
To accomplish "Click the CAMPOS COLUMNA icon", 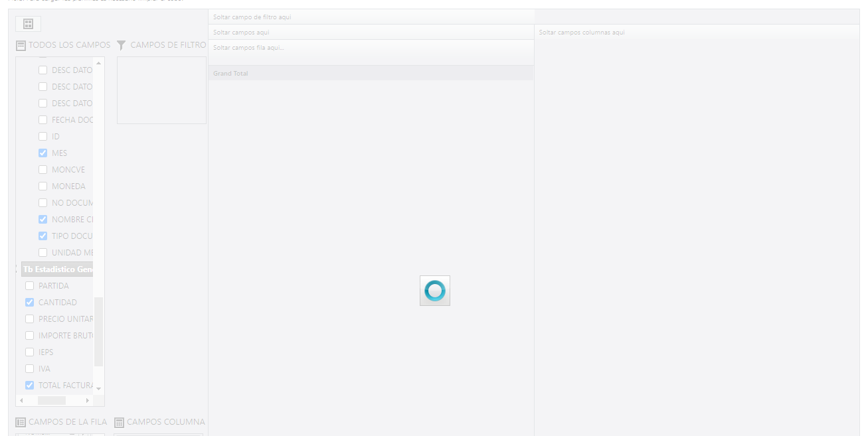I will click(x=120, y=422).
